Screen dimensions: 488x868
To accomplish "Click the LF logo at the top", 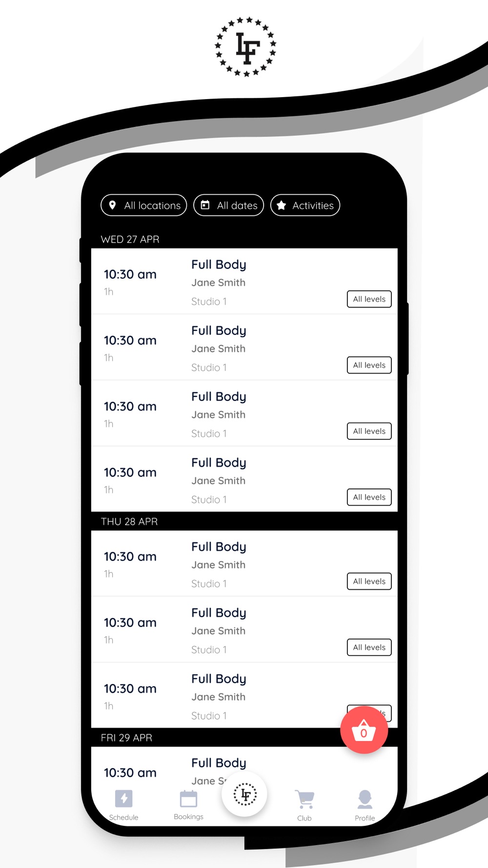I will coord(245,47).
